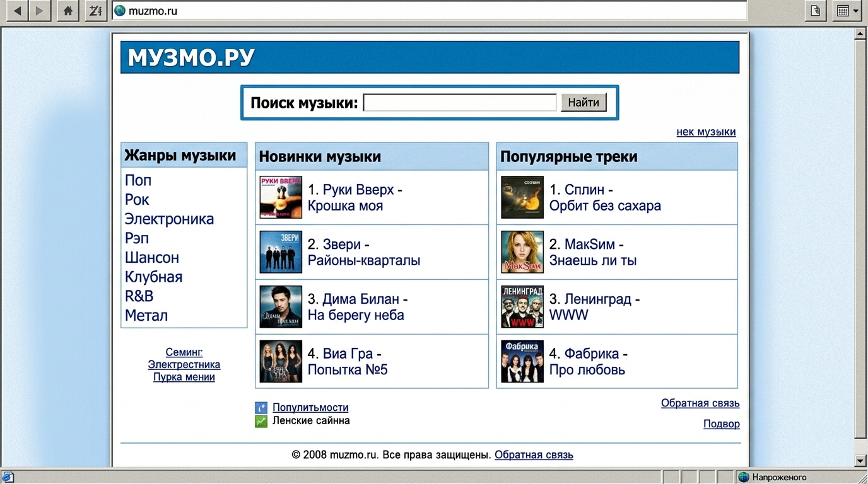868x484 pixels.
Task: Open the Популитьмости link
Action: (310, 408)
